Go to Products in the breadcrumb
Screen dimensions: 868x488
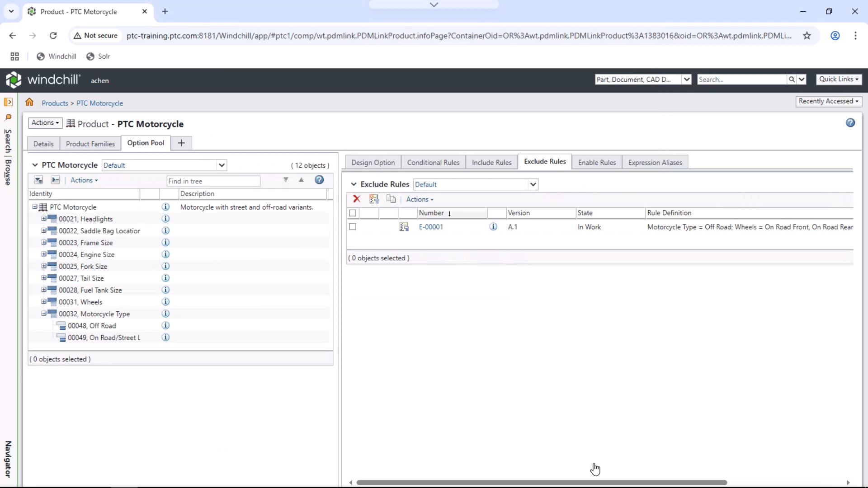[x=55, y=103]
